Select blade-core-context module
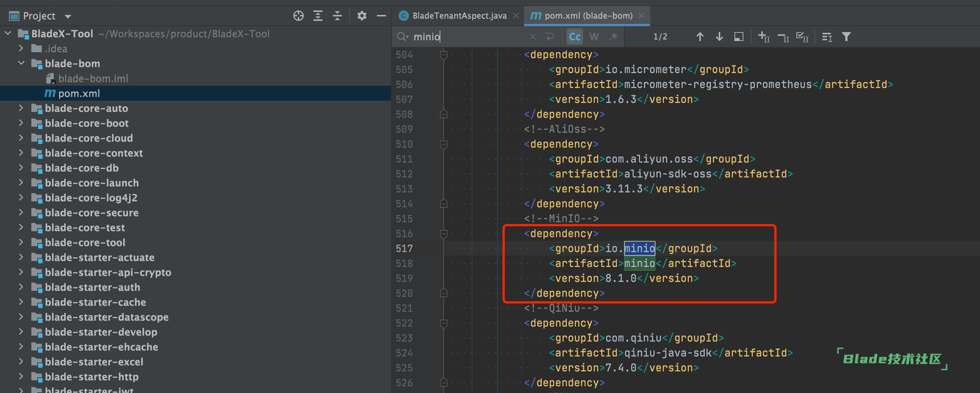Image resolution: width=980 pixels, height=393 pixels. (94, 153)
